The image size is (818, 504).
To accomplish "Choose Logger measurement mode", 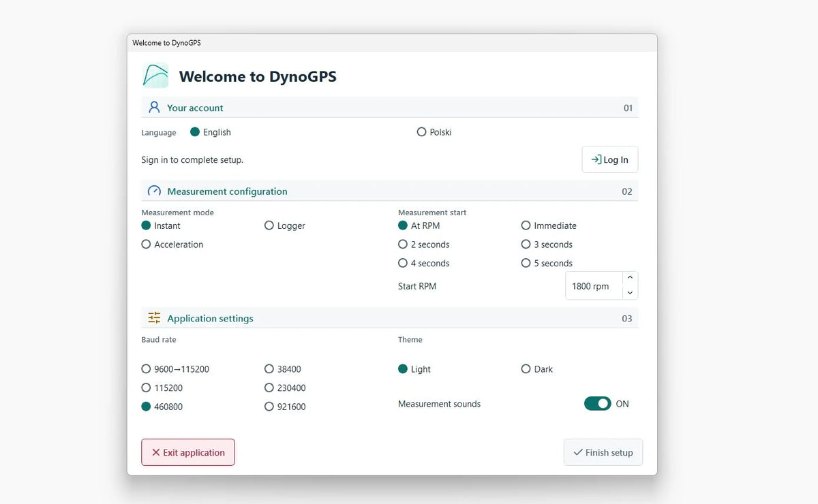I will click(x=285, y=225).
